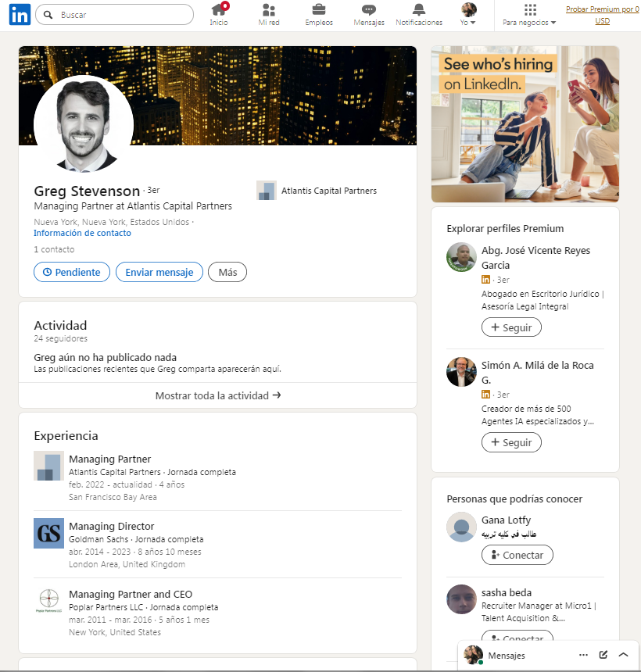Click the Managing Partner experience title
This screenshot has width=641, height=672.
(109, 459)
